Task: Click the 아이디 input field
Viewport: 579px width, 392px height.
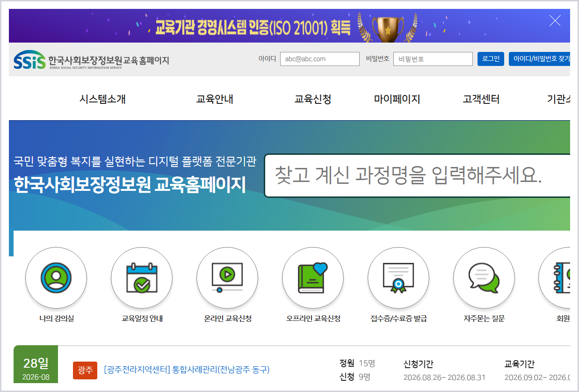Action: [320, 59]
